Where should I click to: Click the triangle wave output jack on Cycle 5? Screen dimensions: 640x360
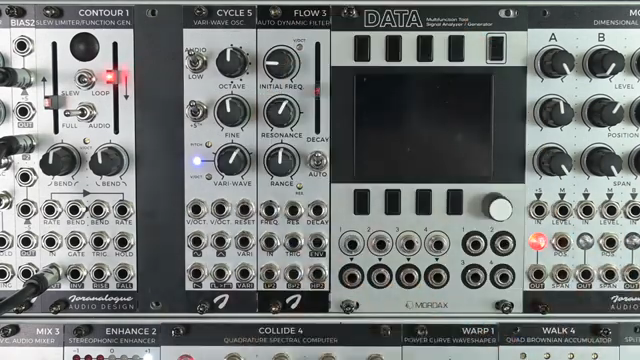tap(220, 241)
